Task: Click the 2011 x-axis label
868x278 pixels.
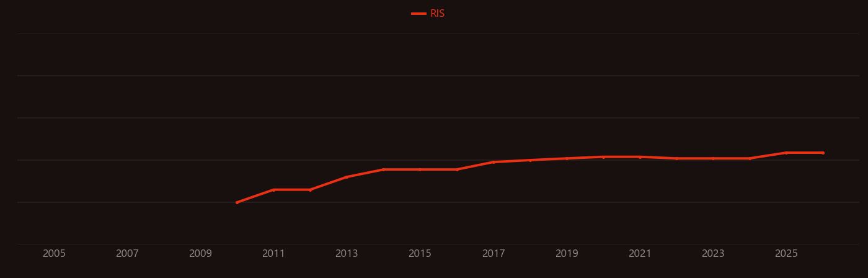Action: (273, 254)
